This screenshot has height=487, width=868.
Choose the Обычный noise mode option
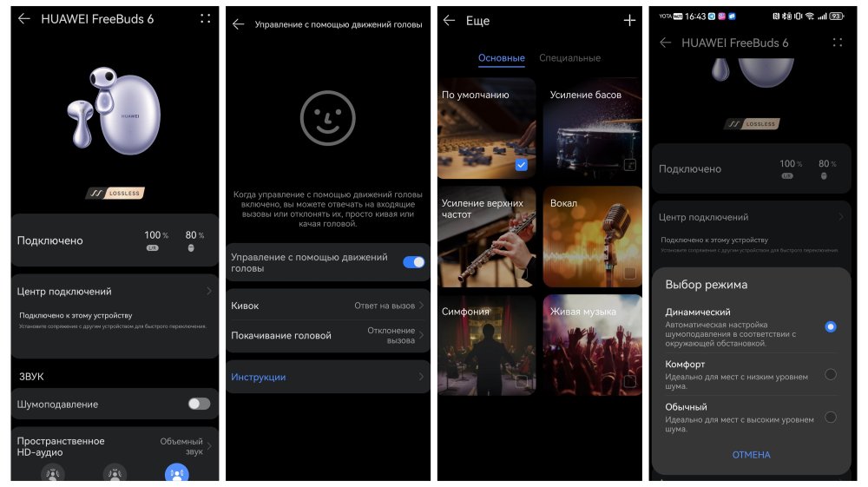click(x=830, y=417)
